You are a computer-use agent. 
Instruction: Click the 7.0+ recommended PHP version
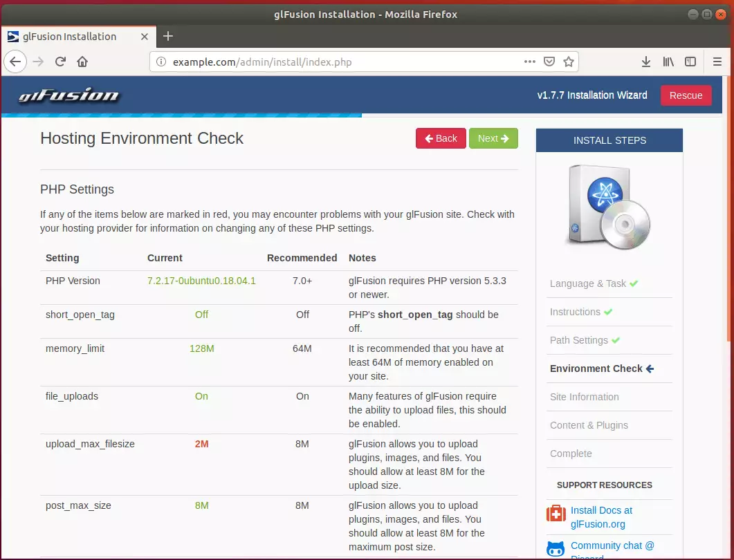pyautogui.click(x=302, y=281)
